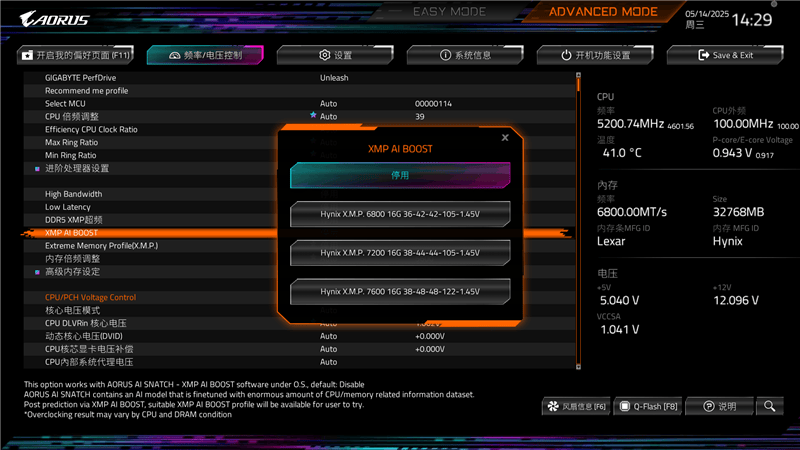Image resolution: width=800 pixels, height=450 pixels.
Task: Select Max Ring Ratio row
Action: pos(153,142)
